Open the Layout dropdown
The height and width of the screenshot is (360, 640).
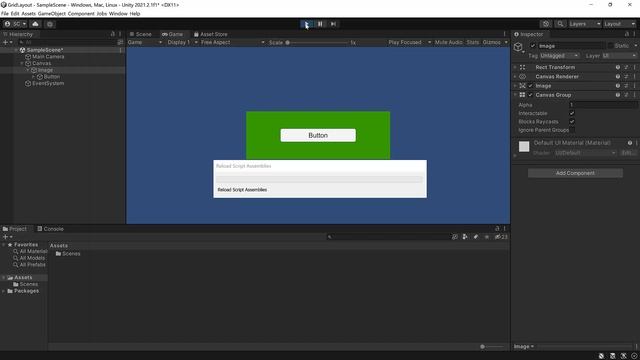click(x=619, y=24)
